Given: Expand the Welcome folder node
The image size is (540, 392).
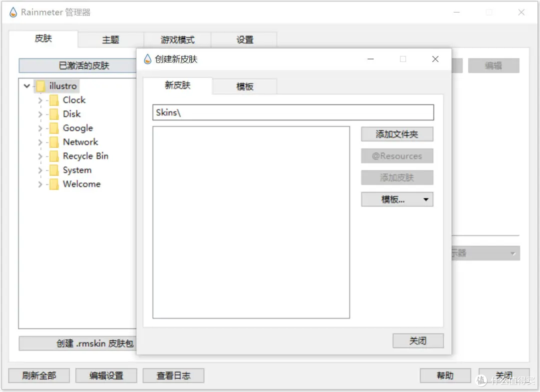Looking at the screenshot, I should pyautogui.click(x=40, y=184).
